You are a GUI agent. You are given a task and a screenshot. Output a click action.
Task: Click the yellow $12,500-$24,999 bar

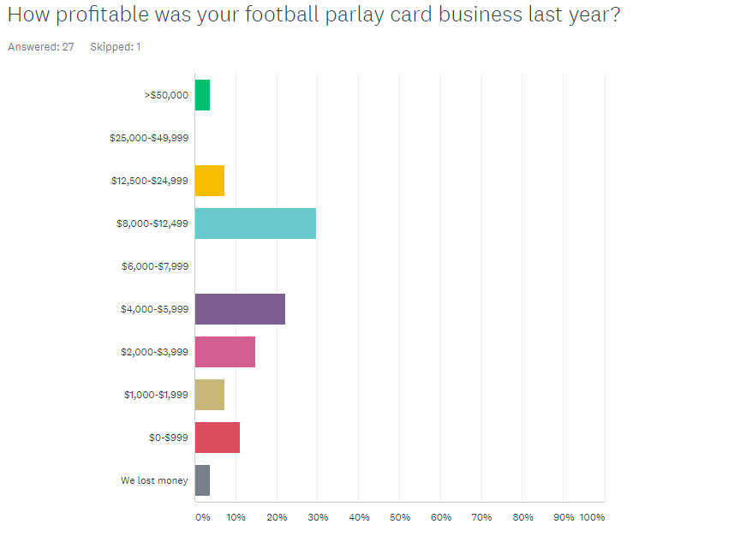click(210, 181)
